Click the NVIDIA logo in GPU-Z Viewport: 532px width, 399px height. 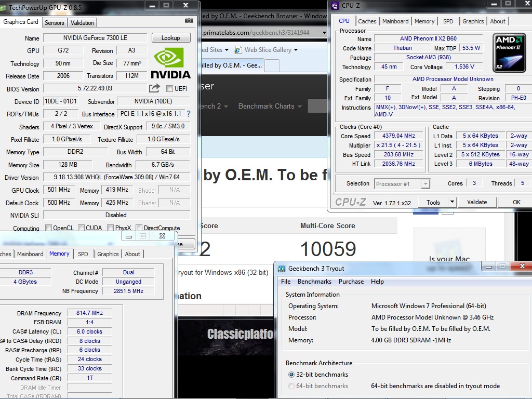[170, 63]
